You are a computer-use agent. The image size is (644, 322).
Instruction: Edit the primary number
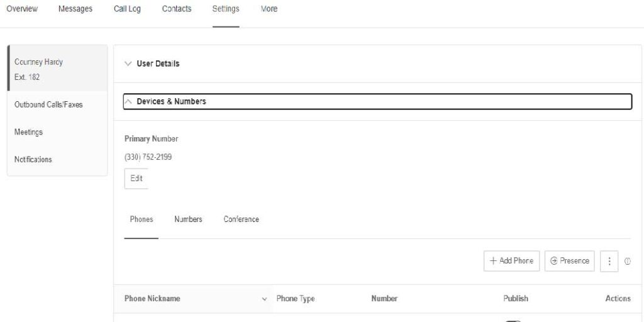coord(136,179)
